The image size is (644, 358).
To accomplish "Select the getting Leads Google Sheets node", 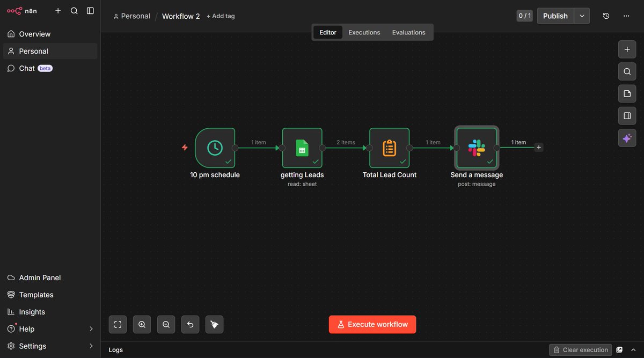I will click(x=302, y=148).
